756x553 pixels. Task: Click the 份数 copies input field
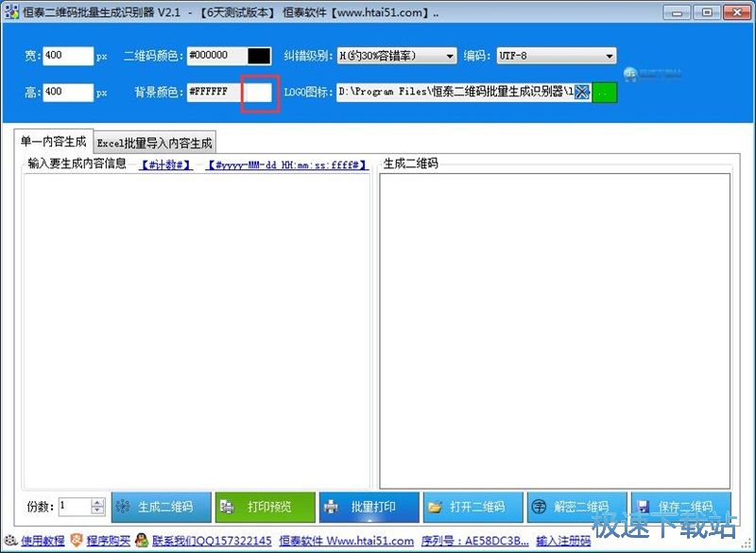click(x=75, y=507)
